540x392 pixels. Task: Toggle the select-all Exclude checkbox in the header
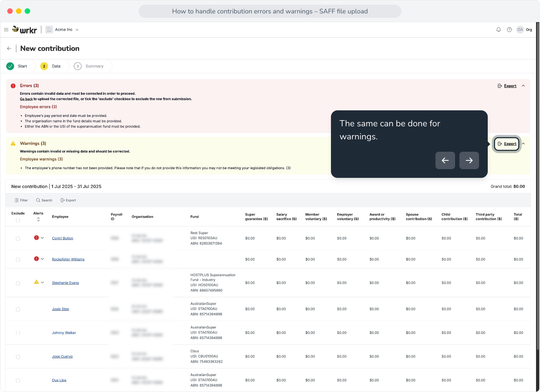18,220
